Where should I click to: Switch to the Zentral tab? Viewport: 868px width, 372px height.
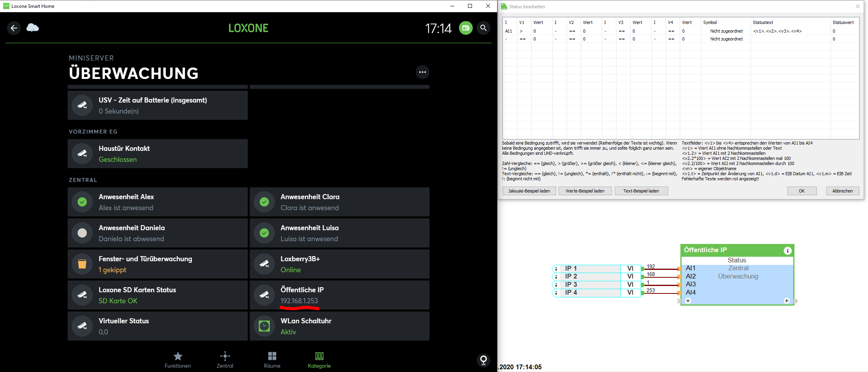pos(225,360)
